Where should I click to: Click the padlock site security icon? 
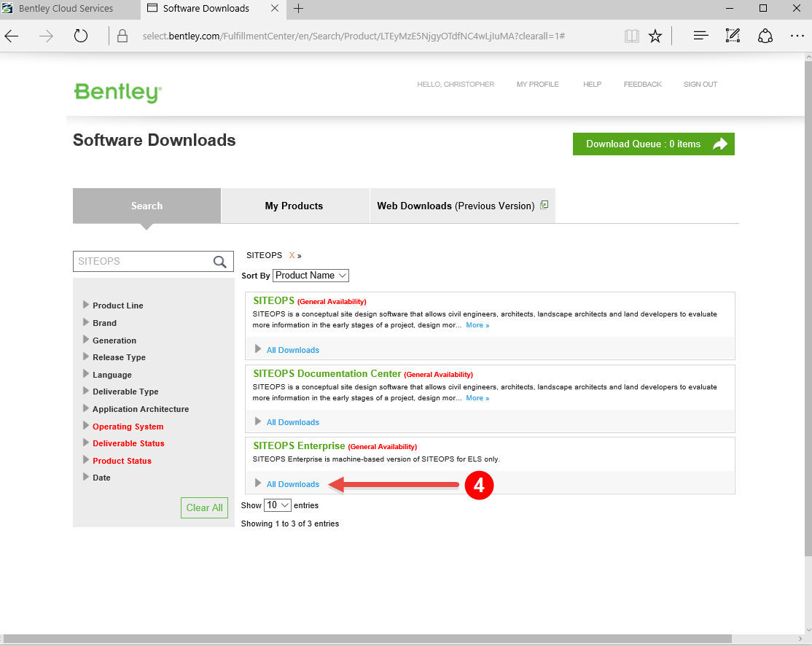[122, 36]
